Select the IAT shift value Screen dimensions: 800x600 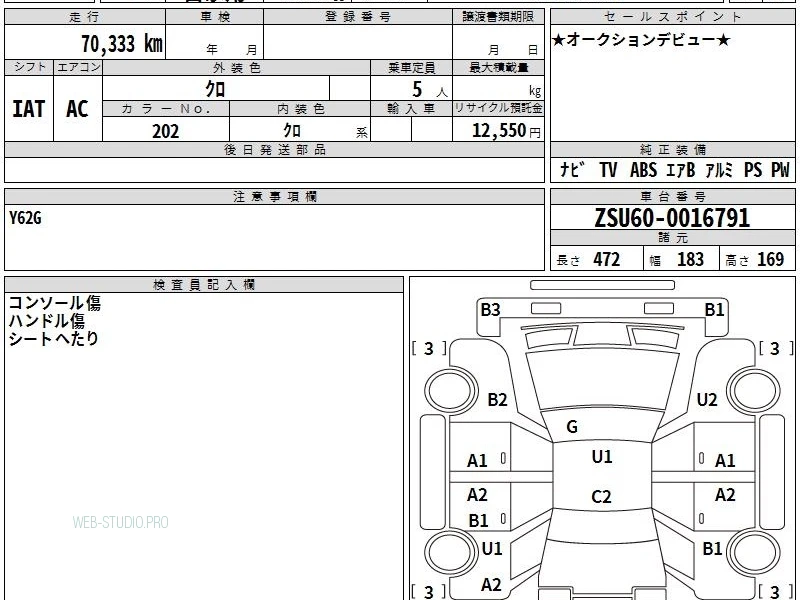[x=29, y=109]
